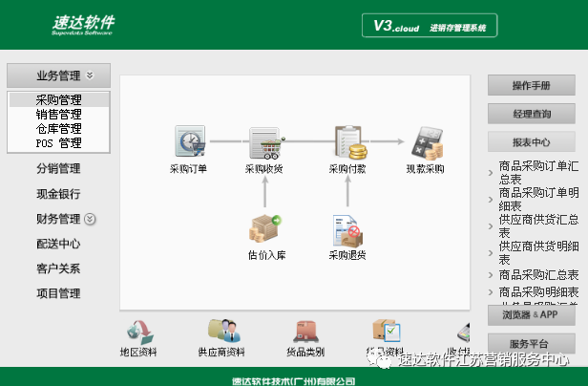Open the 财务管理 sidebar item
588x386 pixels.
pos(58,219)
